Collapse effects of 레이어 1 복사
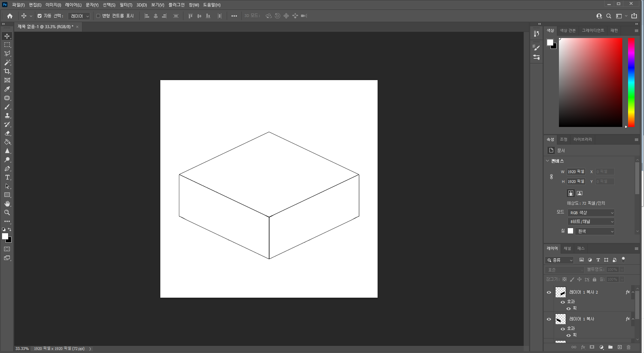The height and width of the screenshot is (353, 644). (633, 319)
